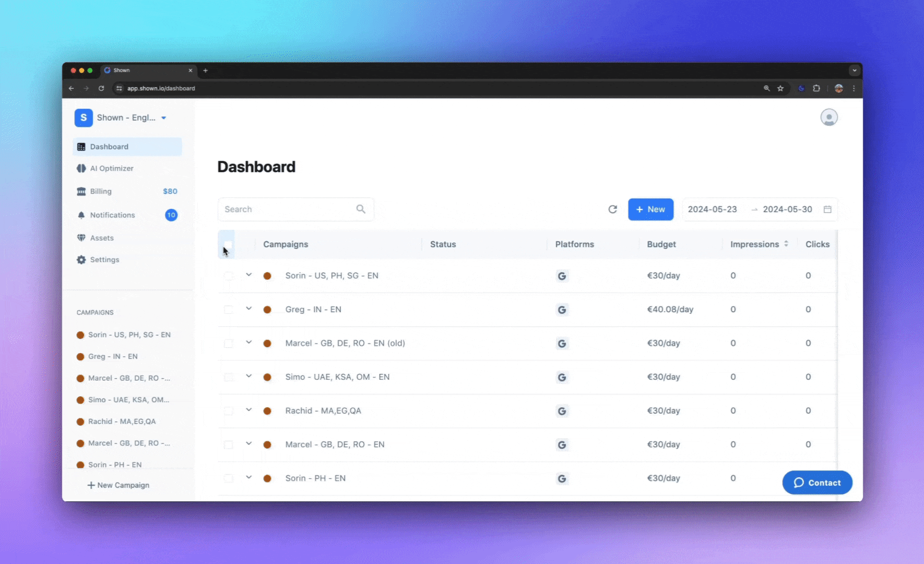Click the notifications count badge showing 10
The height and width of the screenshot is (564, 924).
[x=171, y=215]
